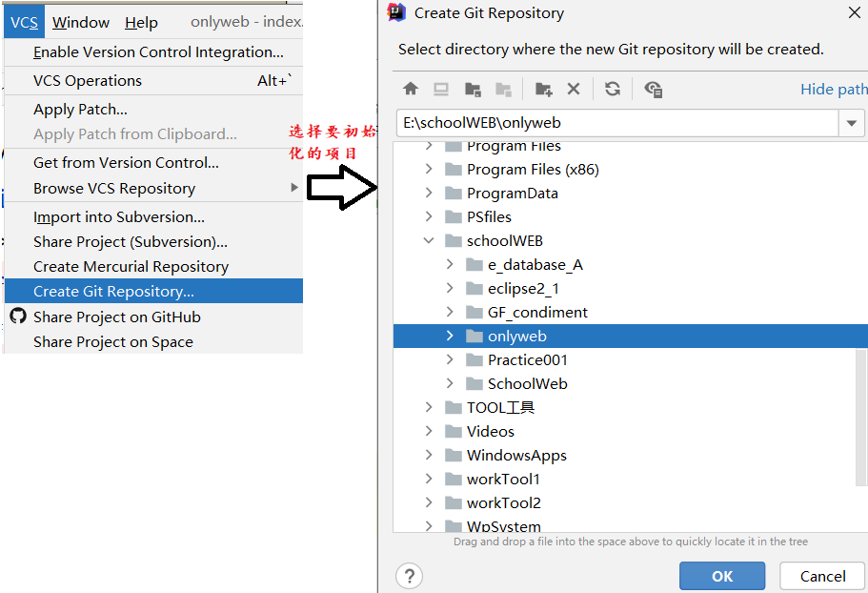
Task: Close the Create Git Repository dialog
Action: pos(854,12)
